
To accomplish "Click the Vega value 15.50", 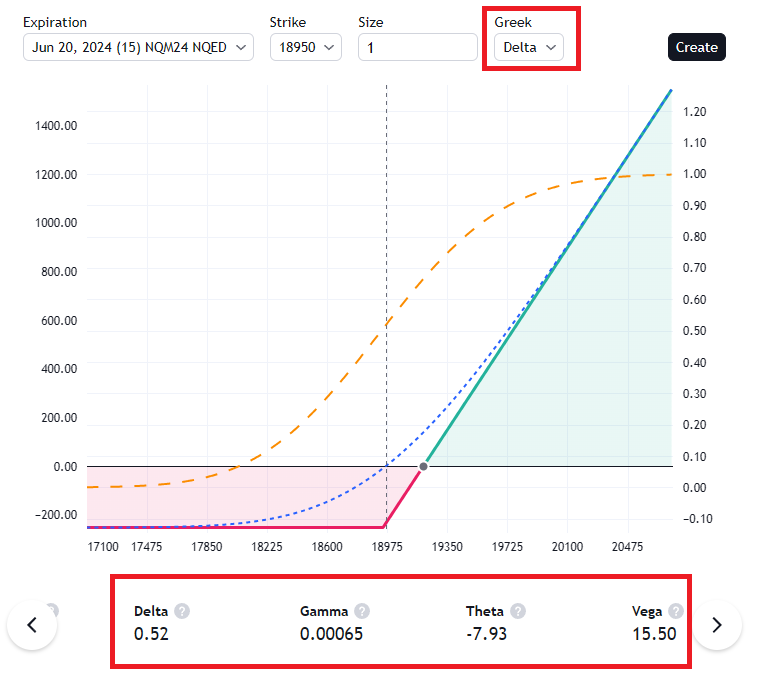I will pyautogui.click(x=654, y=634).
